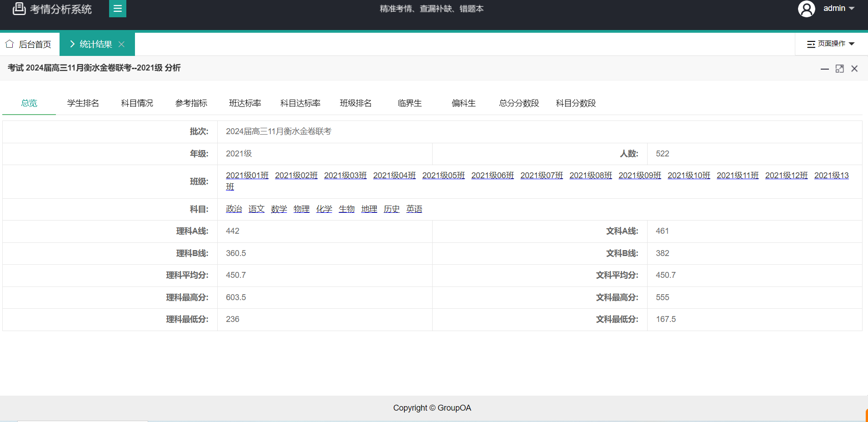Open the 页面操作 dropdown
The height and width of the screenshot is (422, 868).
(831, 44)
